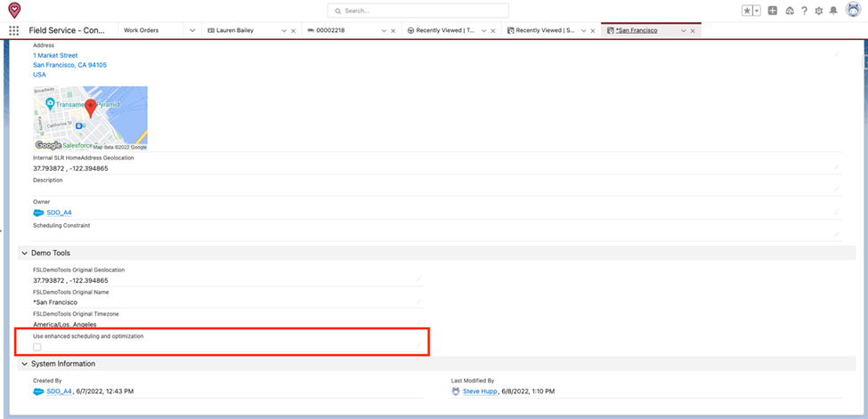Open the *San Francisco tab options chevron

(684, 31)
